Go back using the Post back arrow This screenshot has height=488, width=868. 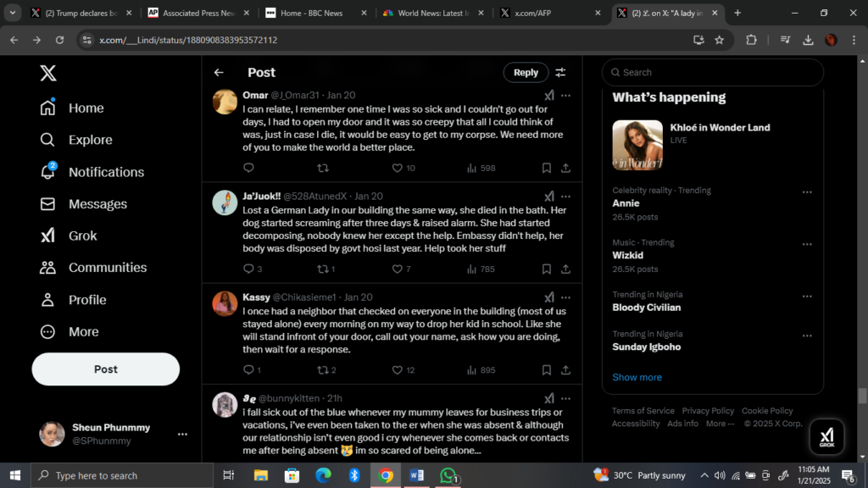coord(219,73)
